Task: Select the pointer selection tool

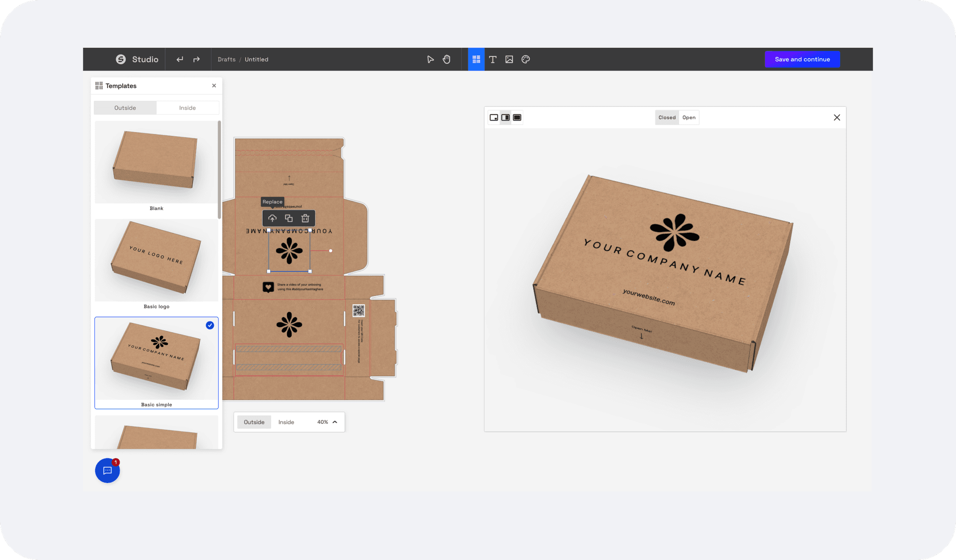Action: point(430,59)
